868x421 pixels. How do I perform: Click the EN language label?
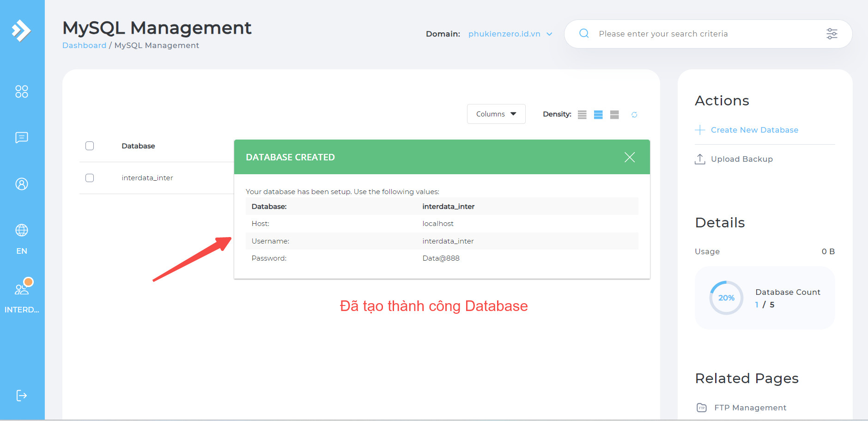pos(22,251)
